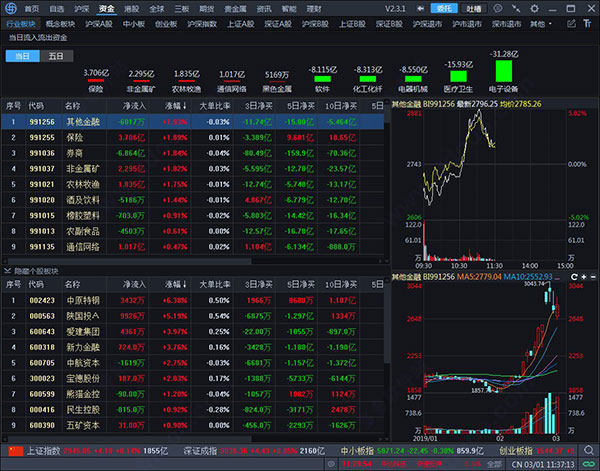The height and width of the screenshot is (471, 600).
Task: Select the 创业板 sub-tab
Action: click(x=166, y=24)
